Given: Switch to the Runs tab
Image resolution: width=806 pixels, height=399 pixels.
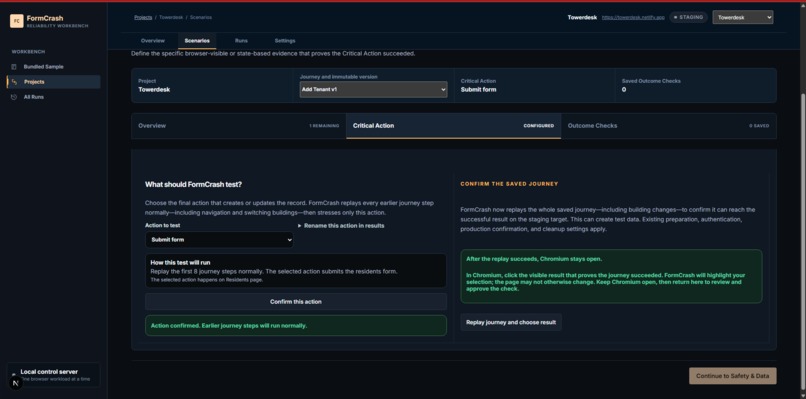Looking at the screenshot, I should point(241,41).
